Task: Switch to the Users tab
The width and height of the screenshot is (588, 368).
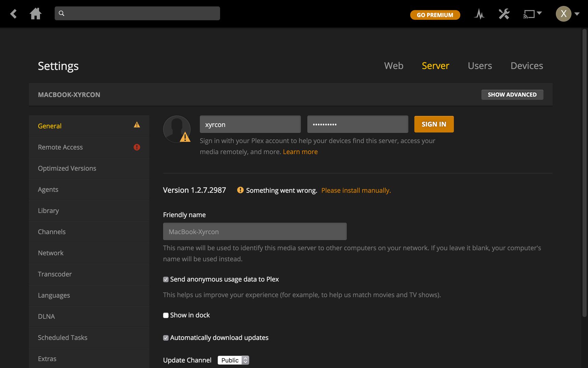Action: pos(480,66)
